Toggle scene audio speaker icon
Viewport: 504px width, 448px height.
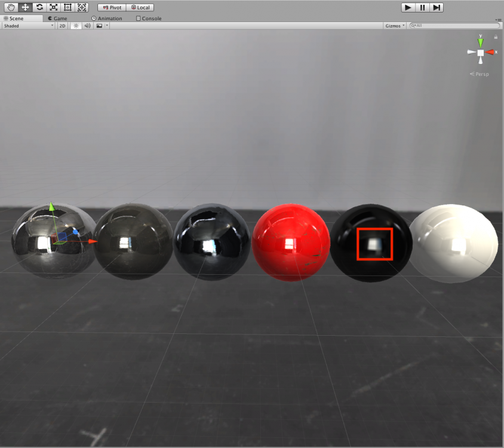(87, 26)
